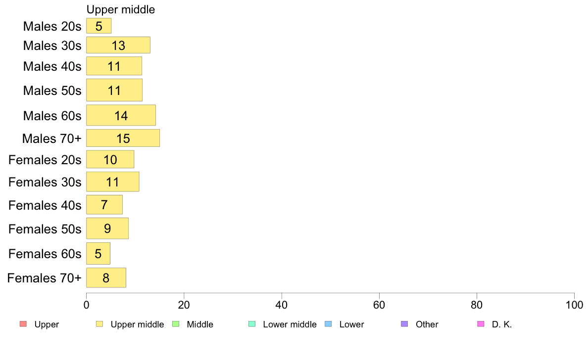Screen dimensions: 588x364
Task: Click the Lower middle legend label
Action: 290,324
